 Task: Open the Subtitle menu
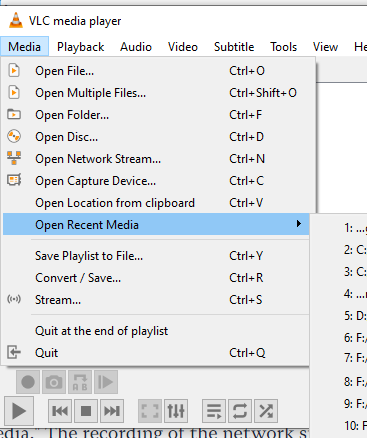(234, 47)
